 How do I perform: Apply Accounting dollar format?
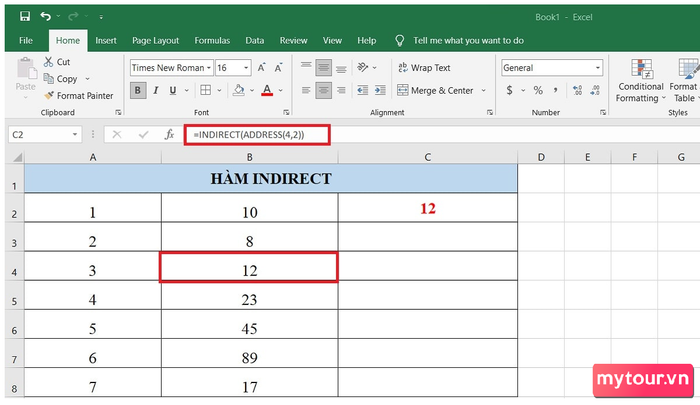(x=509, y=91)
